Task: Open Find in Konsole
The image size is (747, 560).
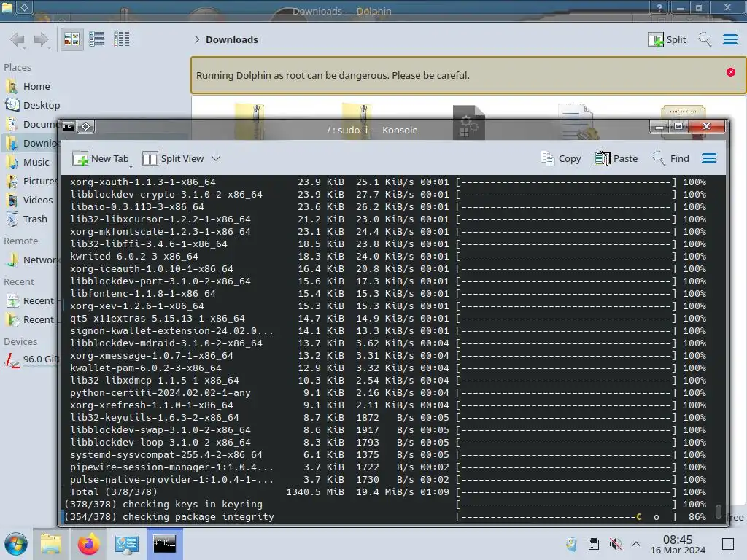Action: (671, 158)
